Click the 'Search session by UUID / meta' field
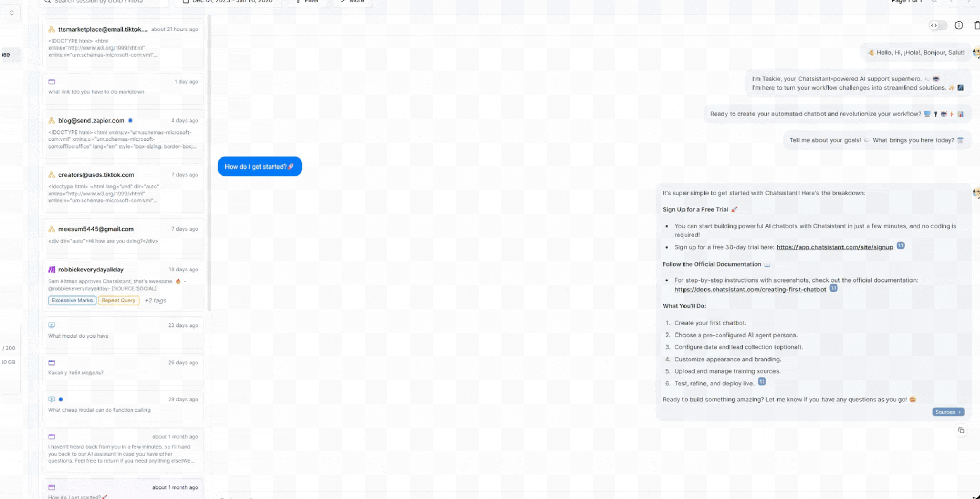This screenshot has height=499, width=980. pos(103,2)
